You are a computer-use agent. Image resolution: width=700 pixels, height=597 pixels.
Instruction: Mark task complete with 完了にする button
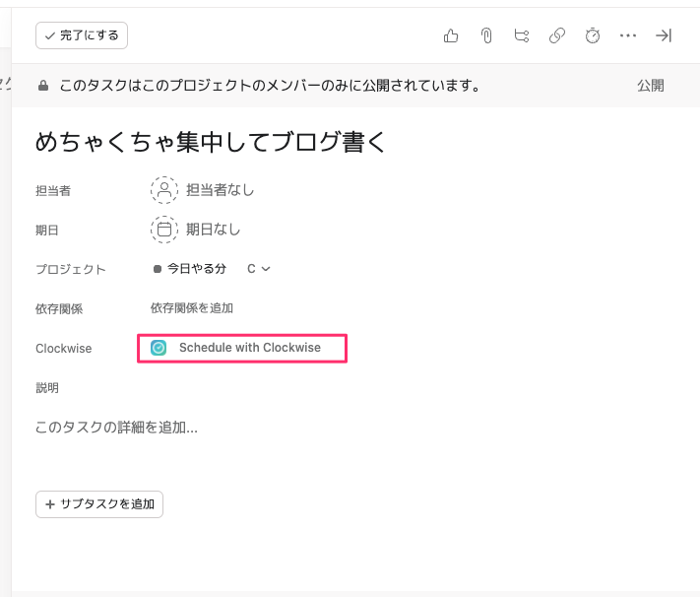click(82, 35)
